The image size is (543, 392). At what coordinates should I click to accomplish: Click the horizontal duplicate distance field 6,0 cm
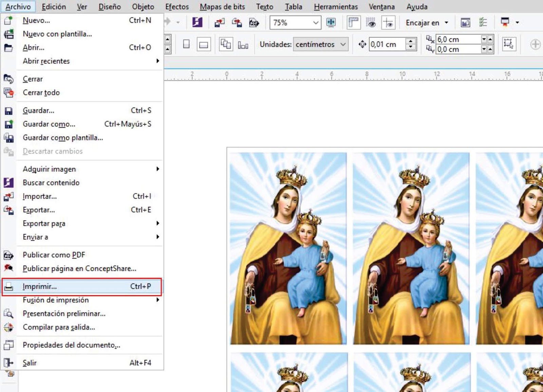(x=458, y=39)
